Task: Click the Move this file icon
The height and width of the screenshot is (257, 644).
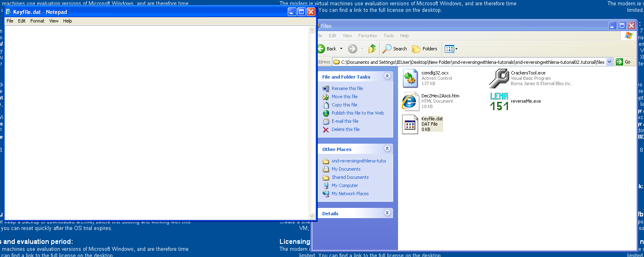Action: (x=326, y=97)
